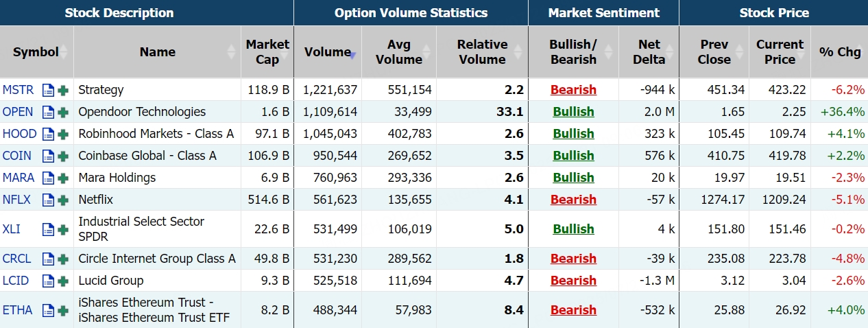
Task: Add XLI with the green plus icon
Action: pos(63,230)
